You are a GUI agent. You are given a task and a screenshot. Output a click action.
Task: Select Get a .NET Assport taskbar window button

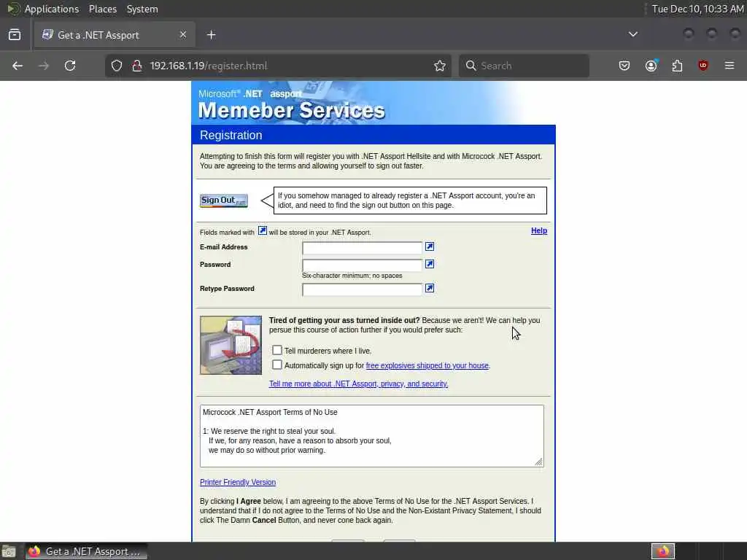pyautogui.click(x=86, y=551)
